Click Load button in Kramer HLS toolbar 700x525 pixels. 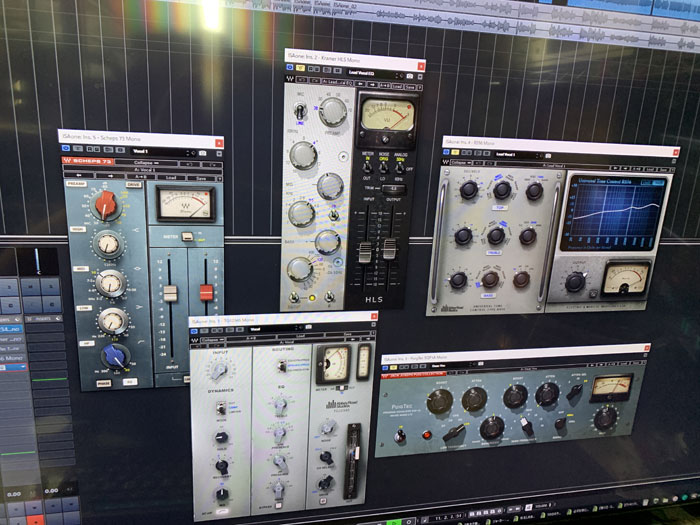396,87
